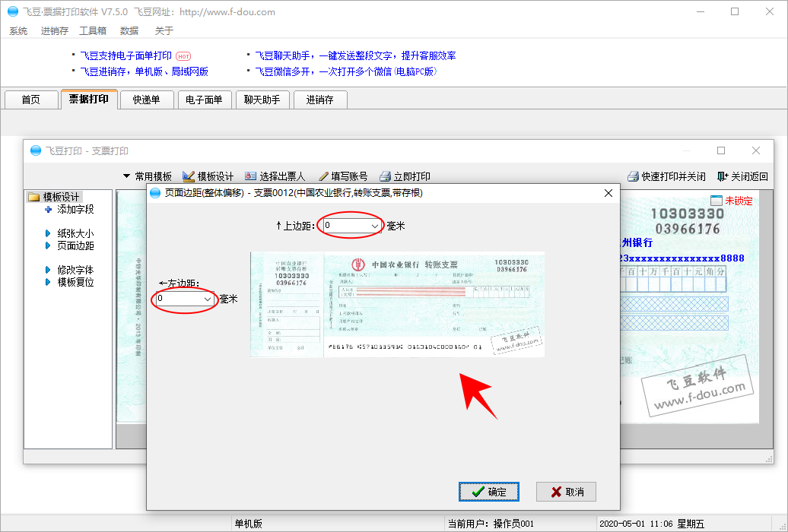Click the HOT badge icon

tap(183, 56)
